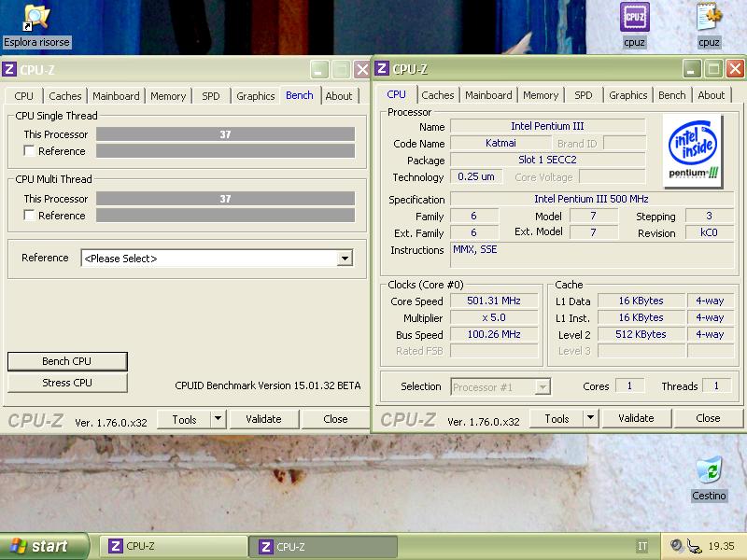The width and height of the screenshot is (747, 560).
Task: Click the Stress CPU button
Action: pyautogui.click(x=67, y=383)
